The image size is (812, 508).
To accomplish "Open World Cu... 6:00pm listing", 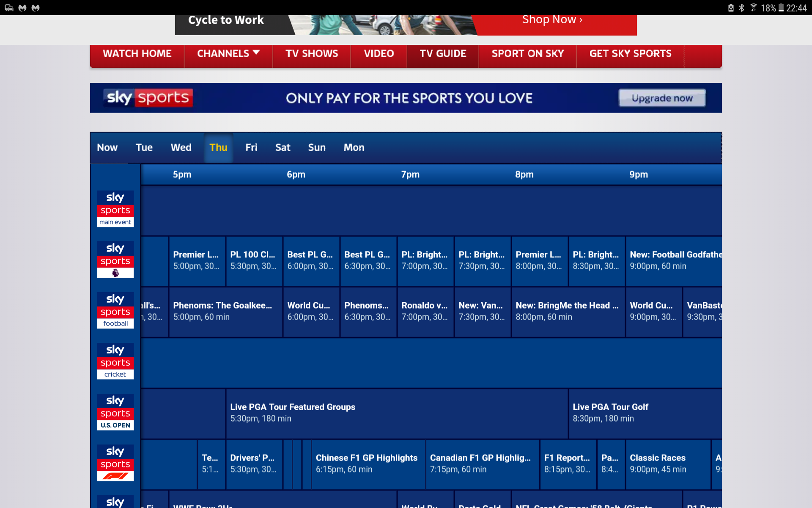I will point(311,312).
